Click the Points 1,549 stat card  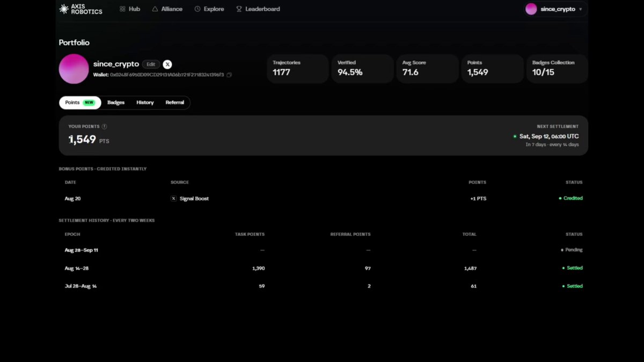pyautogui.click(x=493, y=69)
